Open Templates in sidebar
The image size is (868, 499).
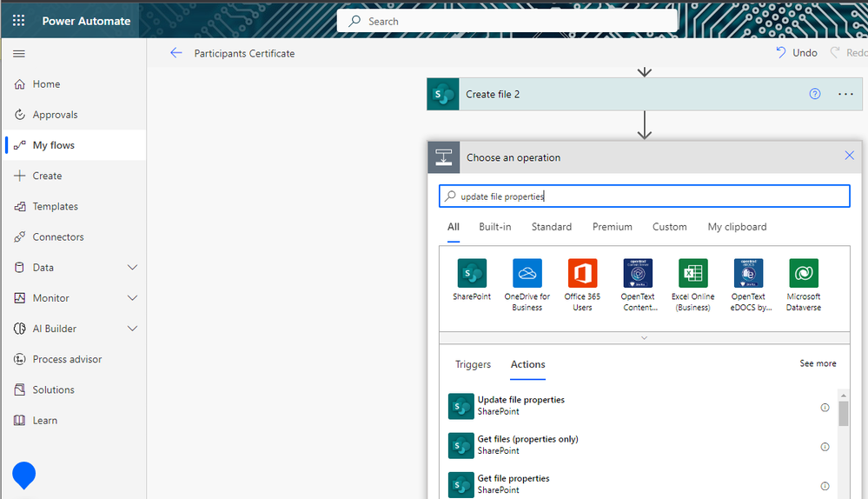point(74,206)
